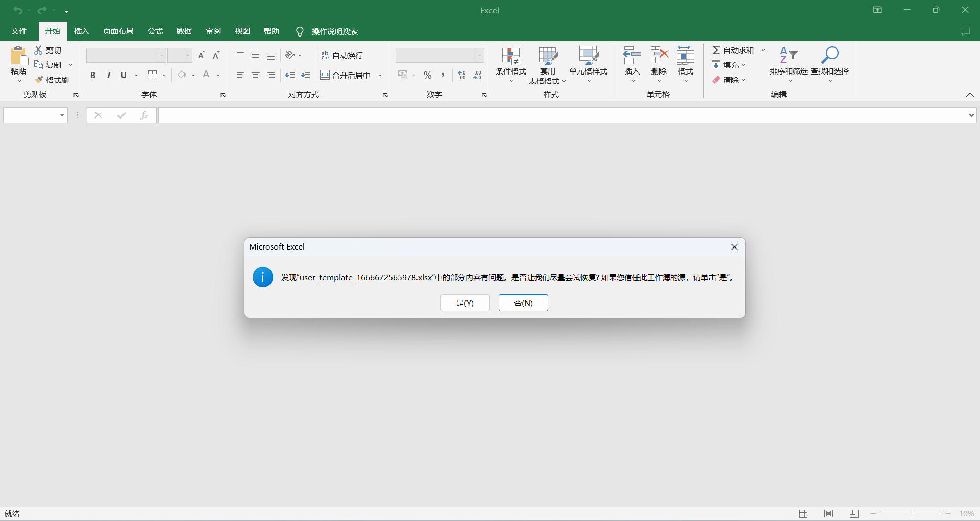Click the Copy icon
The height and width of the screenshot is (521, 980).
coord(38,65)
